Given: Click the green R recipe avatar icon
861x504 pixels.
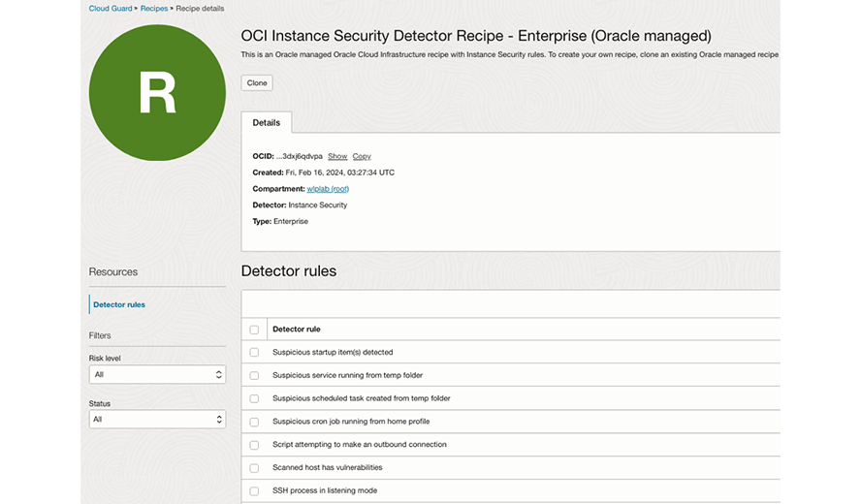Looking at the screenshot, I should [x=157, y=92].
